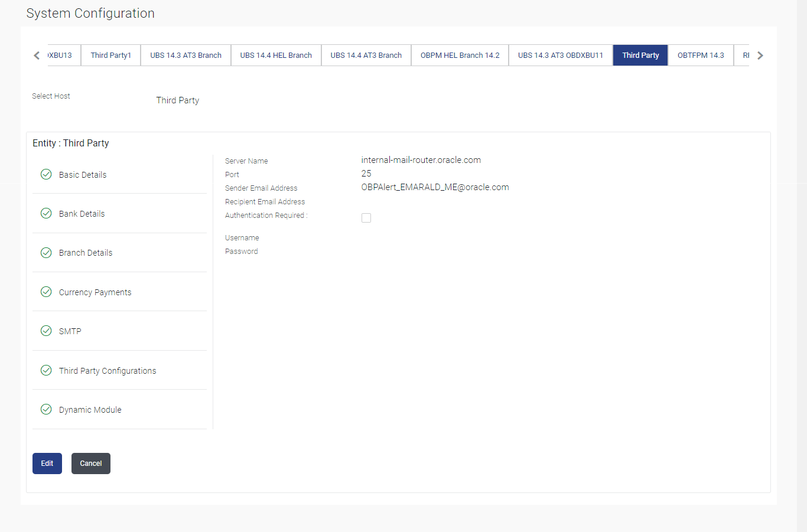This screenshot has width=807, height=532.
Task: Show more host tabs with right chevron
Action: coord(760,56)
